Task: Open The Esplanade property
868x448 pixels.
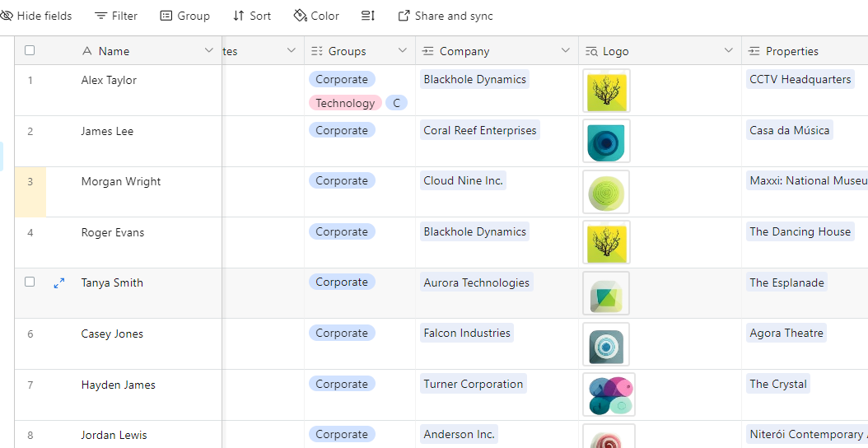Action: 786,282
